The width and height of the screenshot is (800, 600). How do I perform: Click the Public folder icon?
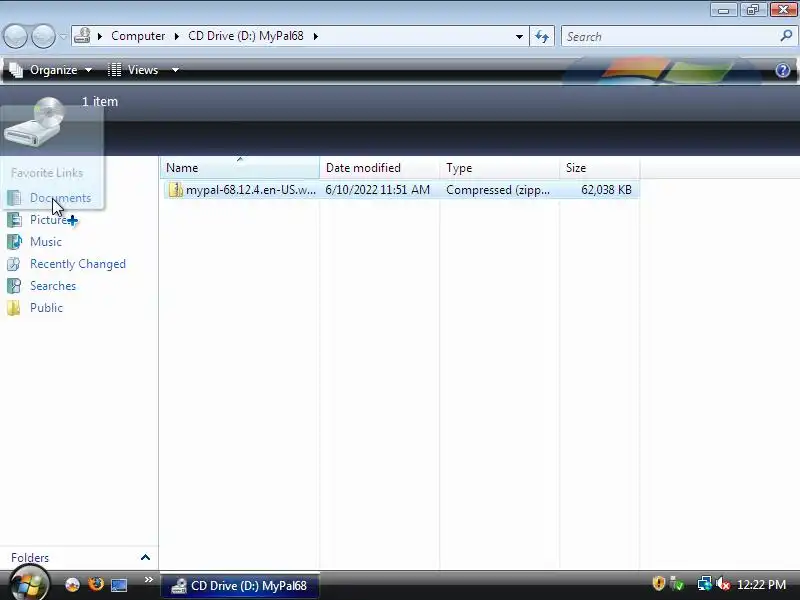[x=14, y=308]
